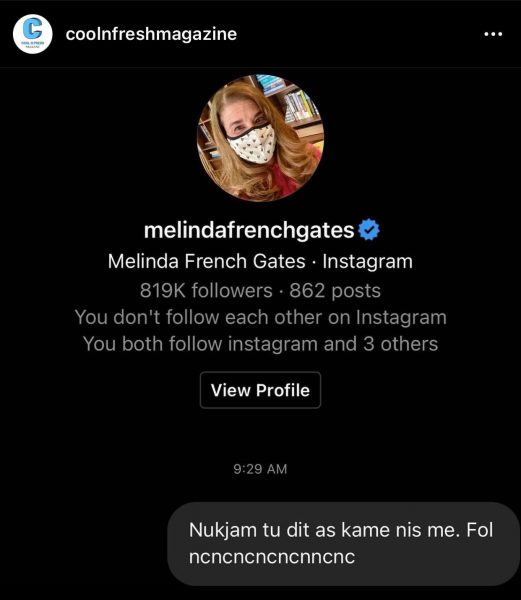Tap the coolnfreshmagazine logo avatar
Image resolution: width=521 pixels, height=600 pixels.
(33, 34)
